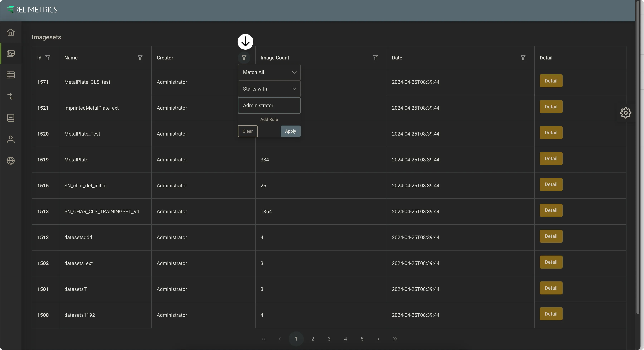The image size is (644, 350).
Task: Click the globe language sidebar icon
Action: tap(11, 161)
